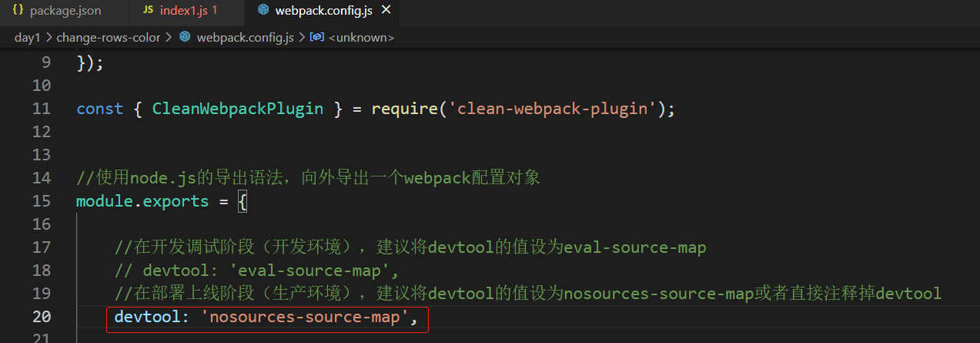Click the comment about node.js export syntax
The width and height of the screenshot is (980, 343).
(308, 178)
